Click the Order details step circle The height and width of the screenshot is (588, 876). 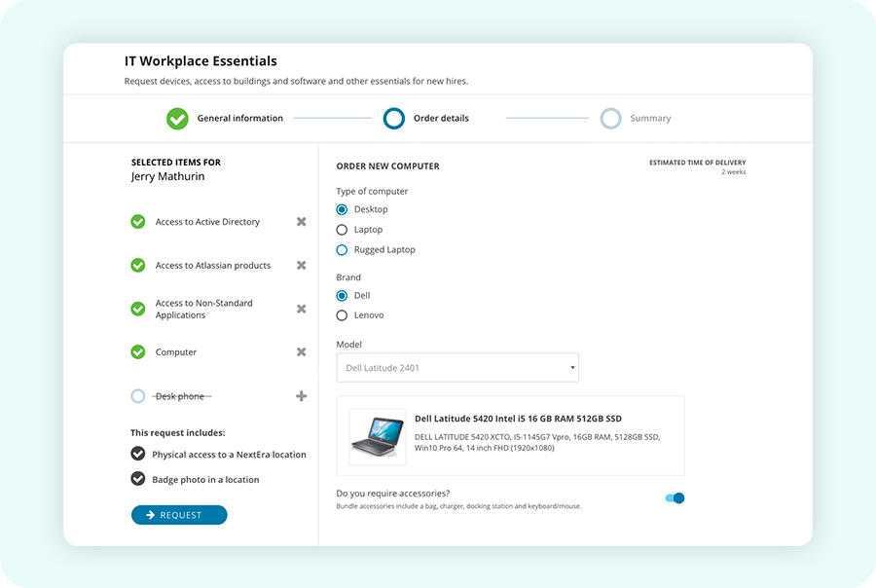pyautogui.click(x=394, y=119)
